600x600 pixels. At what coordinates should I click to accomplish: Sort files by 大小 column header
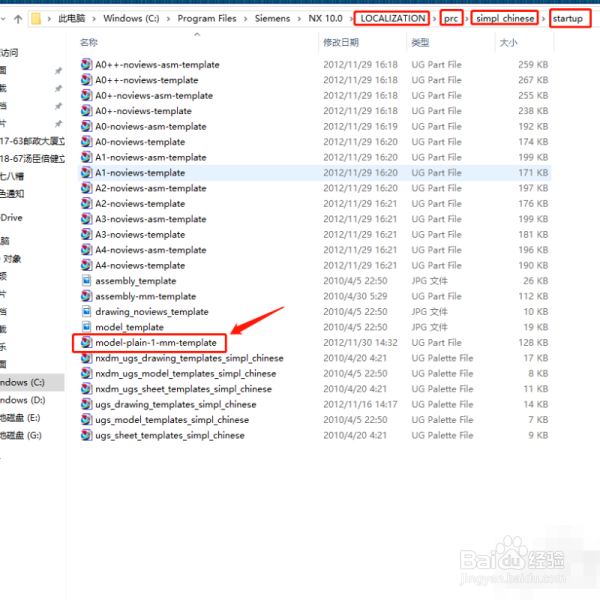pyautogui.click(x=509, y=42)
